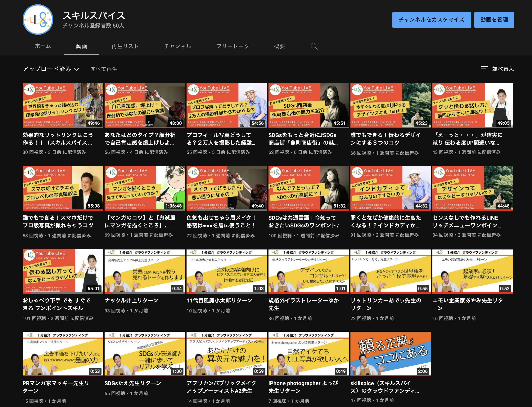This screenshot has height=407, width=532.
Task: Click the 動画を管理 button
Action: click(494, 20)
